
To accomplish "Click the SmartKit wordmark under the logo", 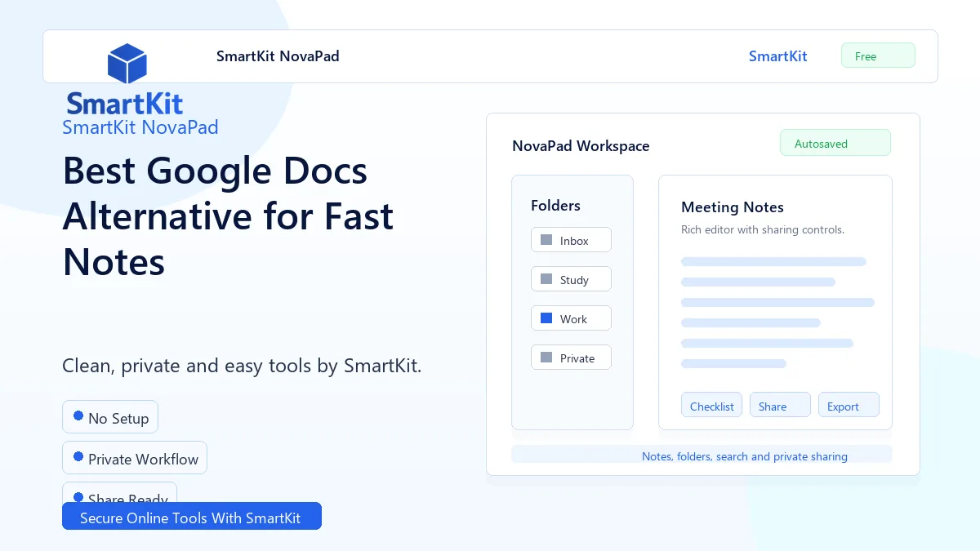I will click(x=125, y=104).
